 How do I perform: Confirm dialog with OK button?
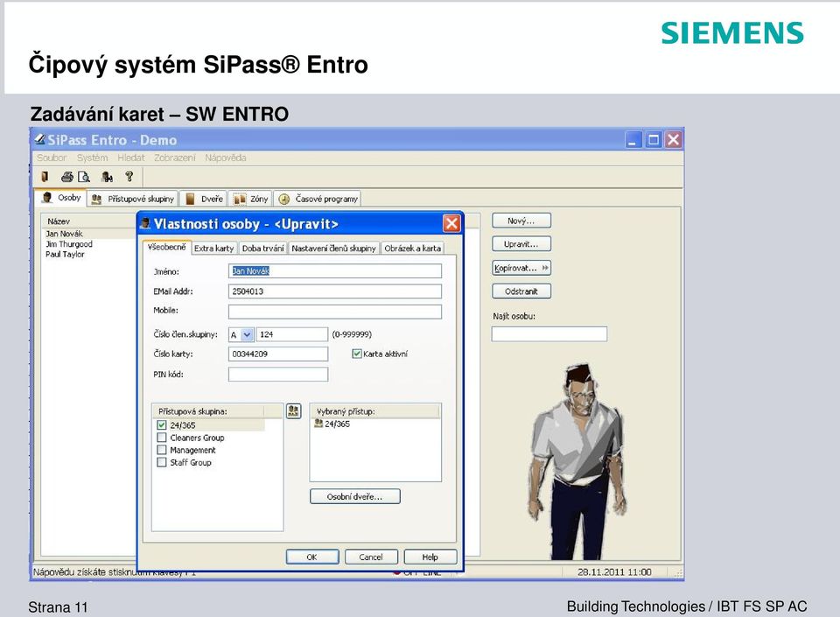coord(311,557)
